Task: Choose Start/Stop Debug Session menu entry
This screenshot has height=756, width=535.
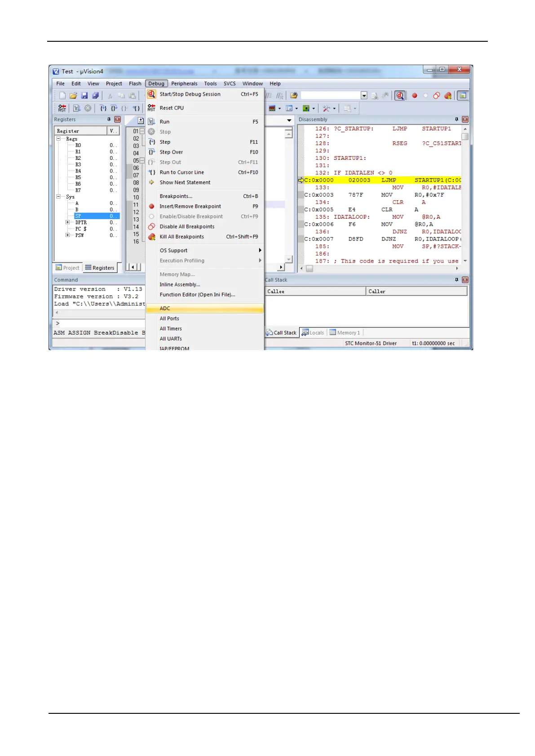Action: [205, 94]
